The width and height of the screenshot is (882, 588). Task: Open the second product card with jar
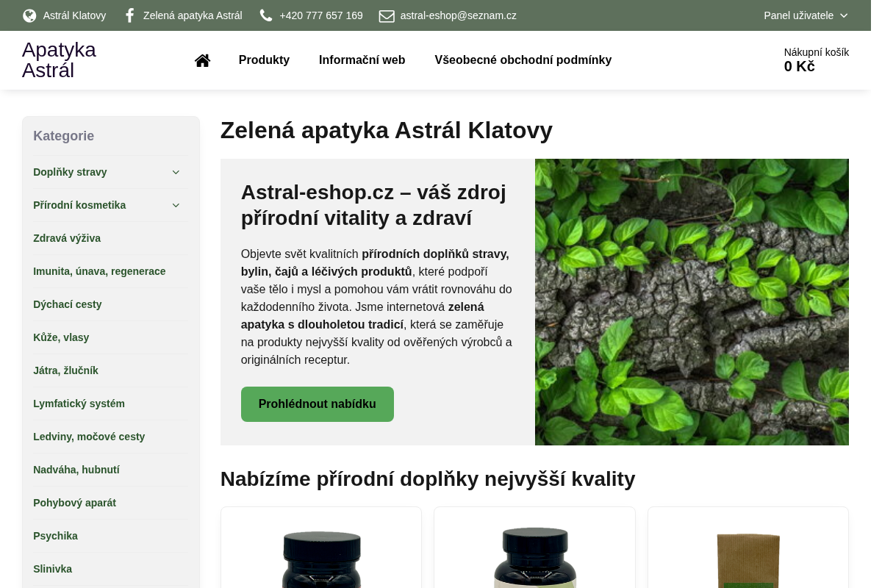pyautogui.click(x=534, y=548)
